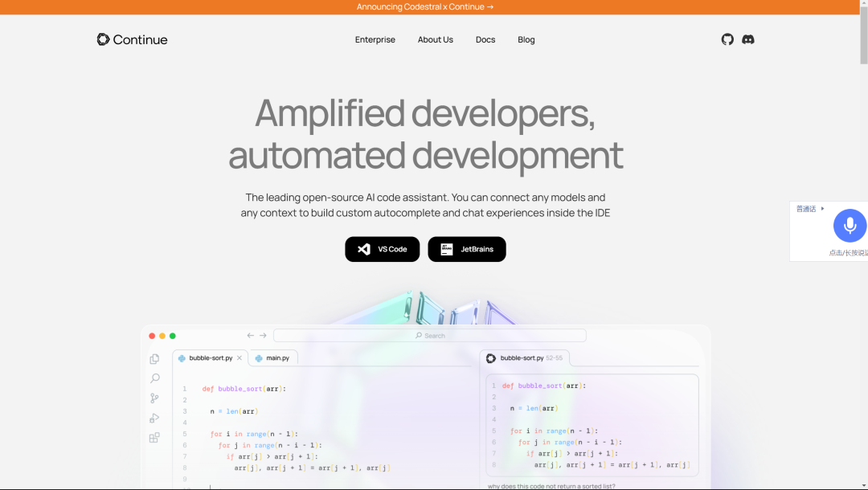Viewport: 868px width, 490px height.
Task: Expand the 普通话 language selector arrow
Action: click(x=821, y=208)
